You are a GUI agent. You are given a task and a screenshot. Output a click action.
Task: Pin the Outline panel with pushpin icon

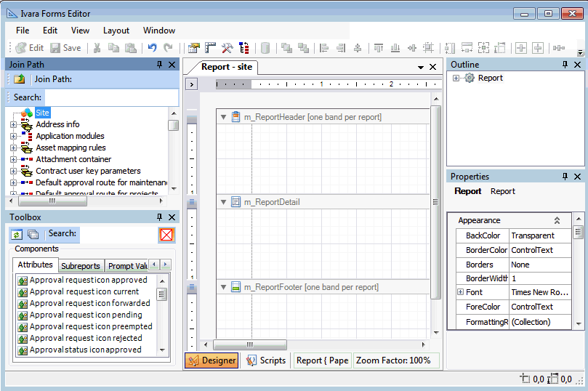(x=565, y=65)
